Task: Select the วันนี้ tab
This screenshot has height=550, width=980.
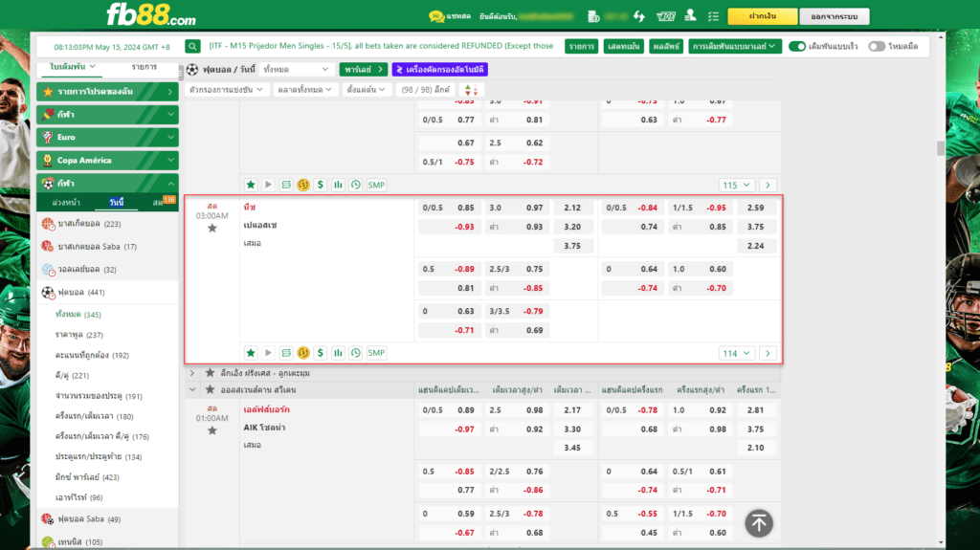Action: (x=116, y=203)
